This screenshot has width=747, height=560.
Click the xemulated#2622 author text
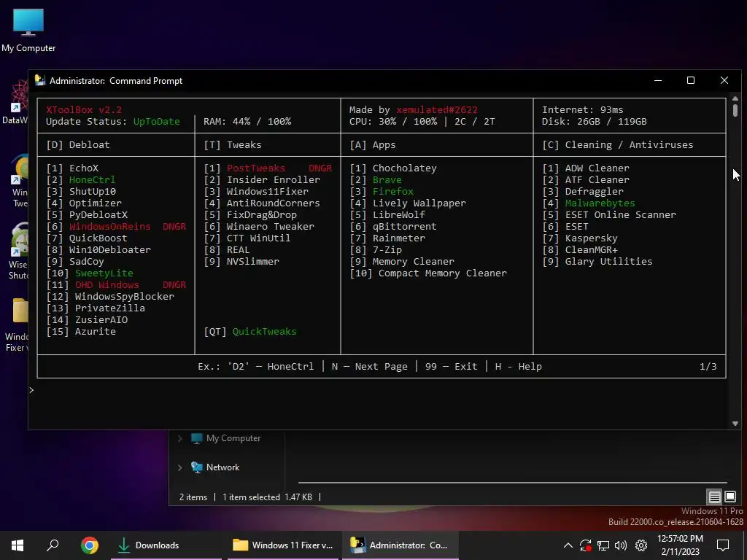(x=437, y=110)
